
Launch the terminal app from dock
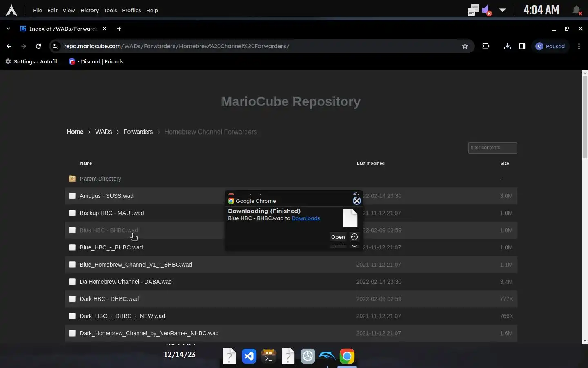(x=269, y=356)
